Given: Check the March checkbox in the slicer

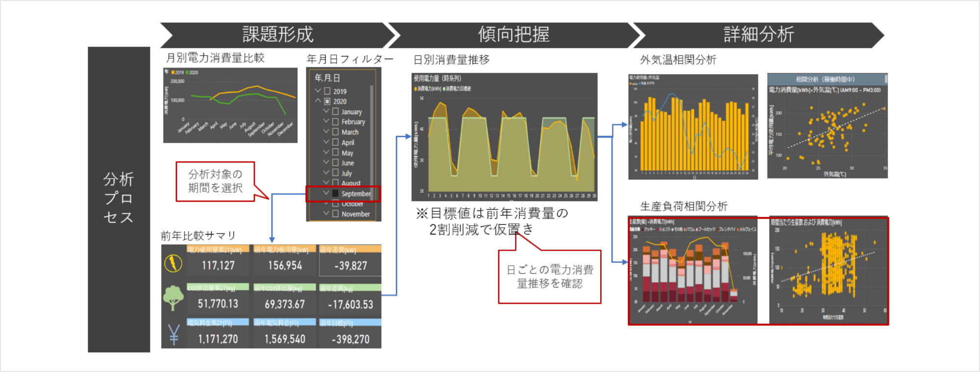Looking at the screenshot, I should [335, 132].
